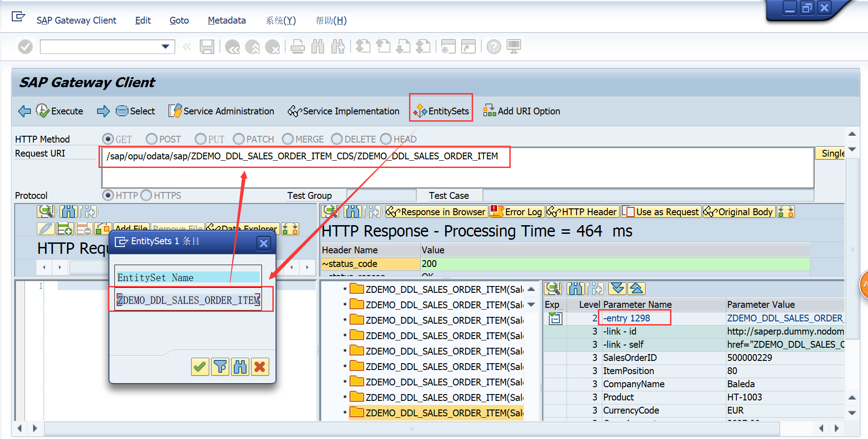Image resolution: width=868 pixels, height=439 pixels.
Task: Click Response in Browser button
Action: pyautogui.click(x=436, y=212)
